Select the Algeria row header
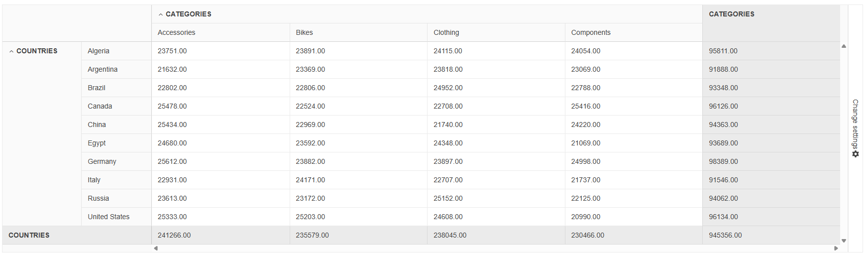 [99, 51]
